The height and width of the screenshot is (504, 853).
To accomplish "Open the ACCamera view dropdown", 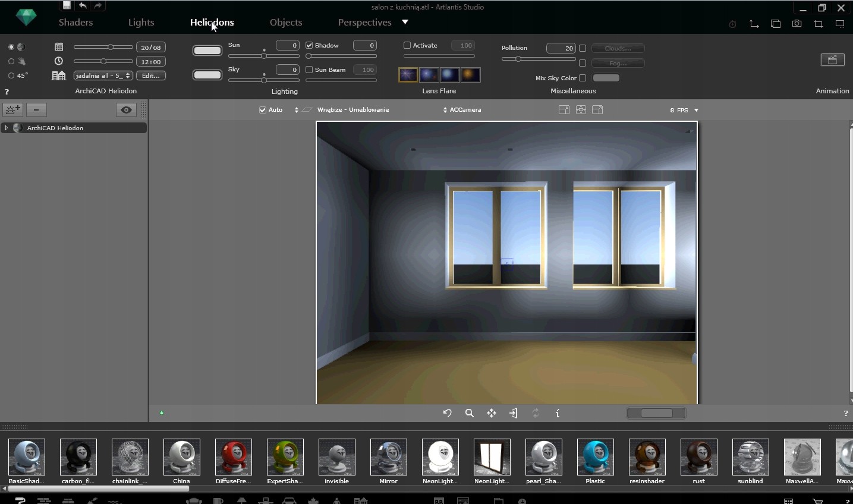I will tap(462, 110).
